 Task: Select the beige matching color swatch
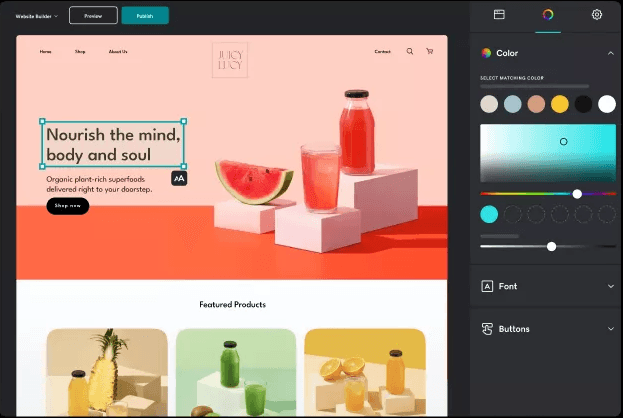(489, 104)
